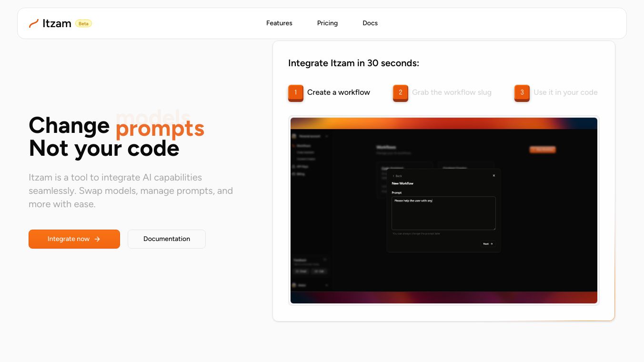Switch to Create a workflow step
644x362 pixels.
click(x=339, y=92)
